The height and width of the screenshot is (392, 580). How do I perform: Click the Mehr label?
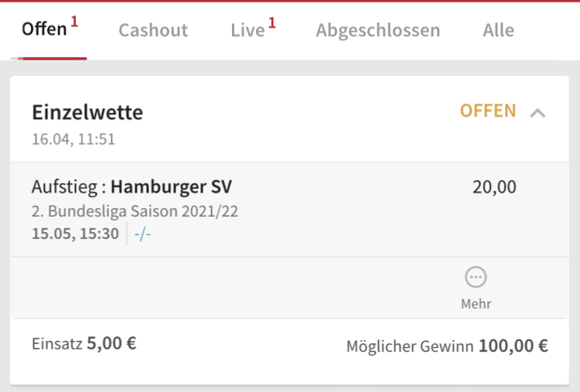pos(476,304)
